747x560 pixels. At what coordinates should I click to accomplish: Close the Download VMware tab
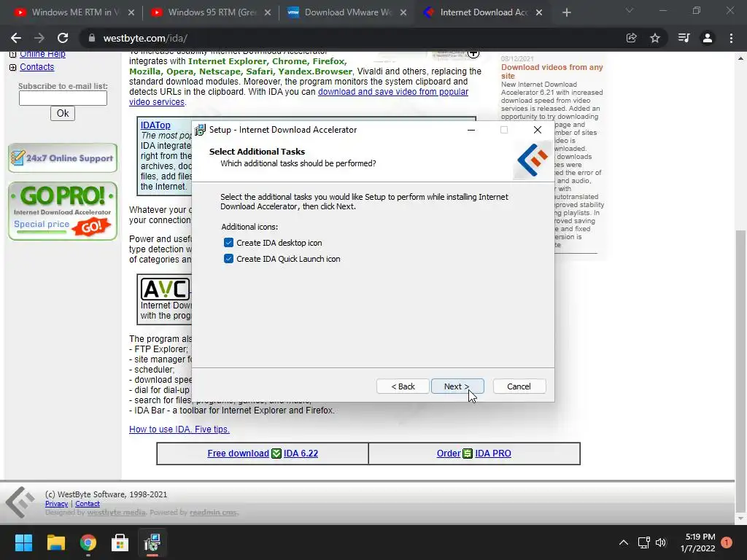coord(403,12)
